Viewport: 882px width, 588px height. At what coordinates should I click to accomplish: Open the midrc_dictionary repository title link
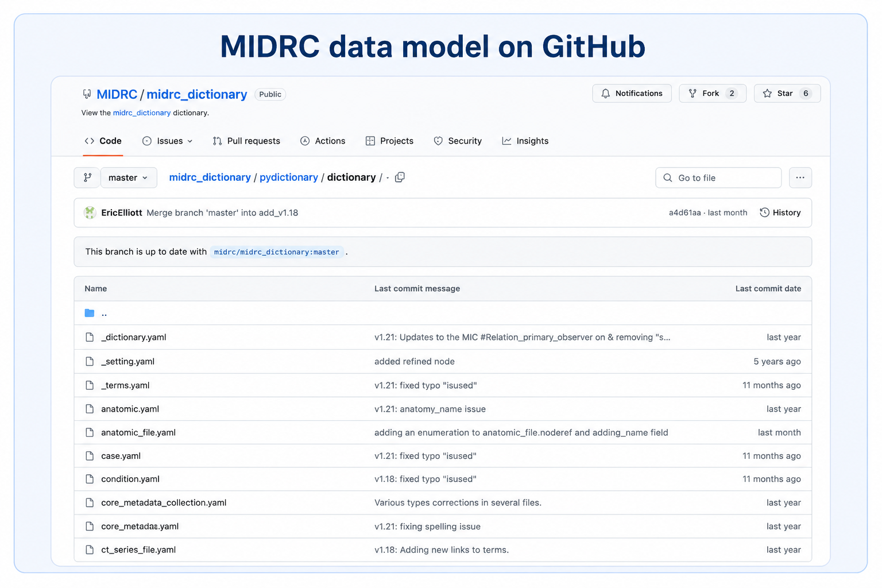[196, 94]
